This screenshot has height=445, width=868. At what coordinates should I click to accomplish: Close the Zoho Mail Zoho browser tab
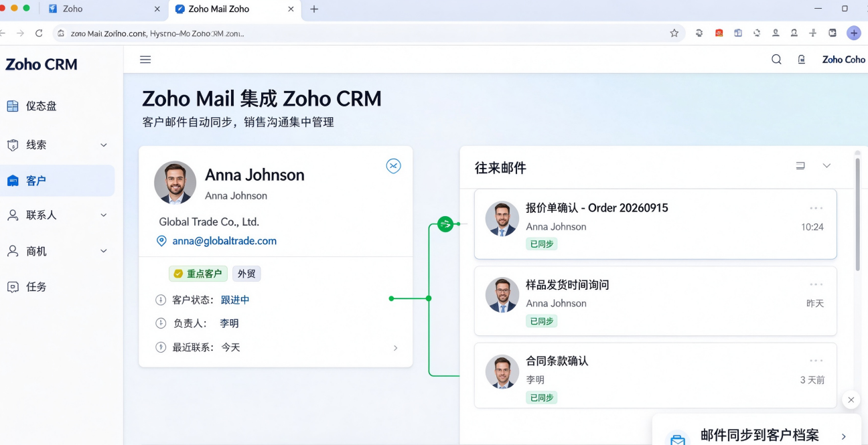[x=291, y=9]
